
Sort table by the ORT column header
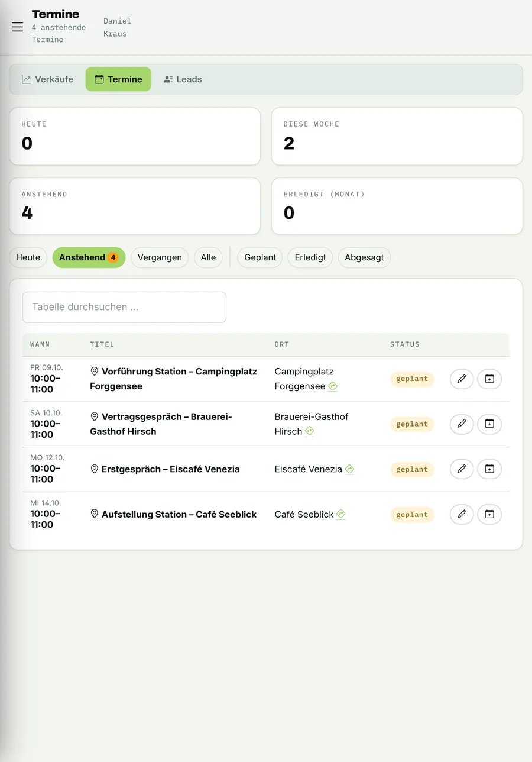click(282, 344)
